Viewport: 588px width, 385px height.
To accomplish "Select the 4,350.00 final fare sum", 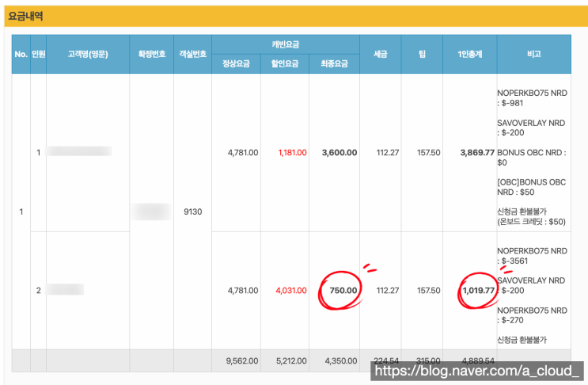I will pos(341,361).
